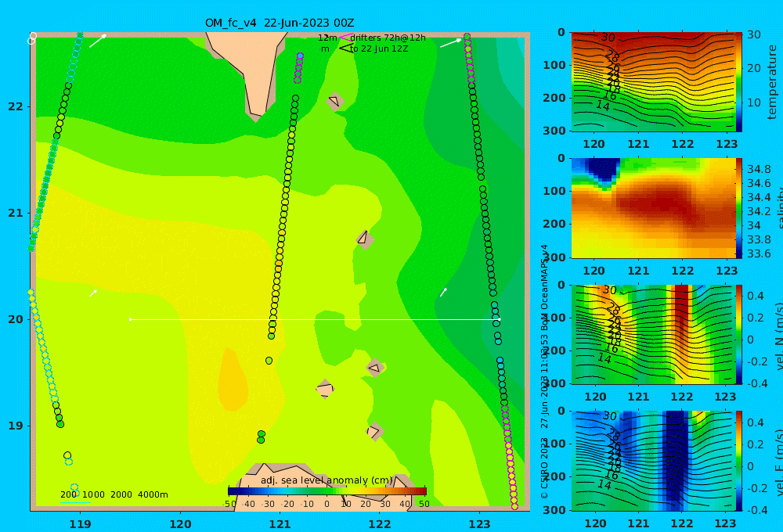Select the adj. sea level anomaly colorbar

click(327, 491)
